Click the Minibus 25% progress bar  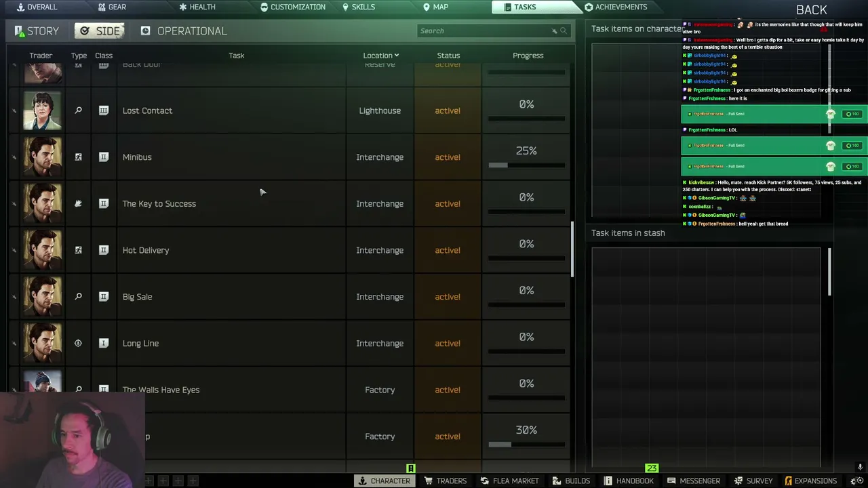526,165
